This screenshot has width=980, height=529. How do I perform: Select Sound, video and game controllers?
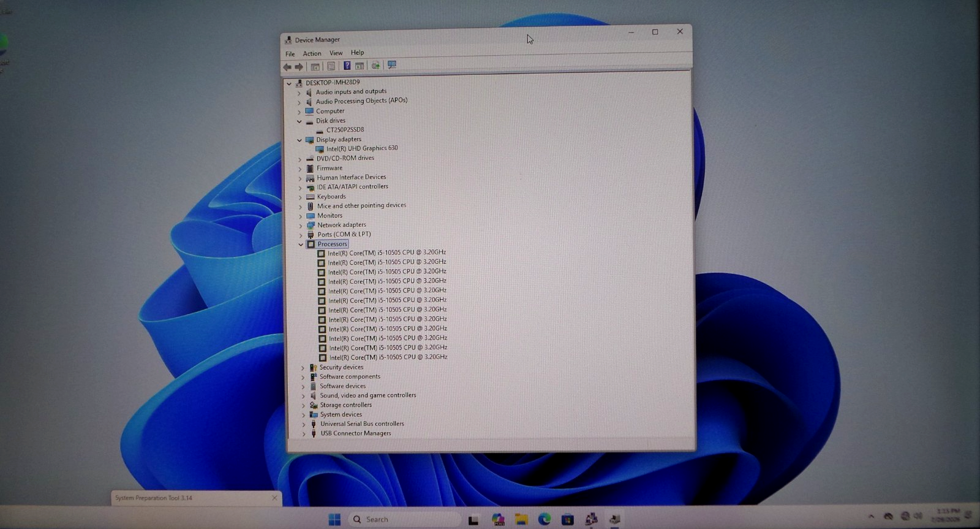367,395
